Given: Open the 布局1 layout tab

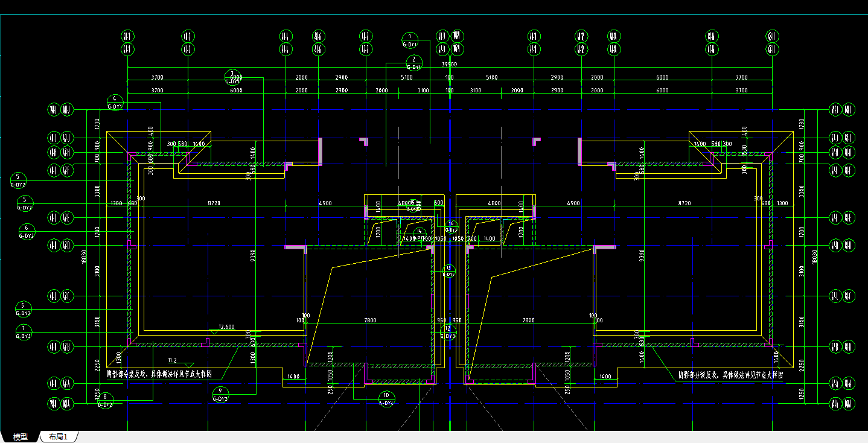Looking at the screenshot, I should [x=59, y=437].
